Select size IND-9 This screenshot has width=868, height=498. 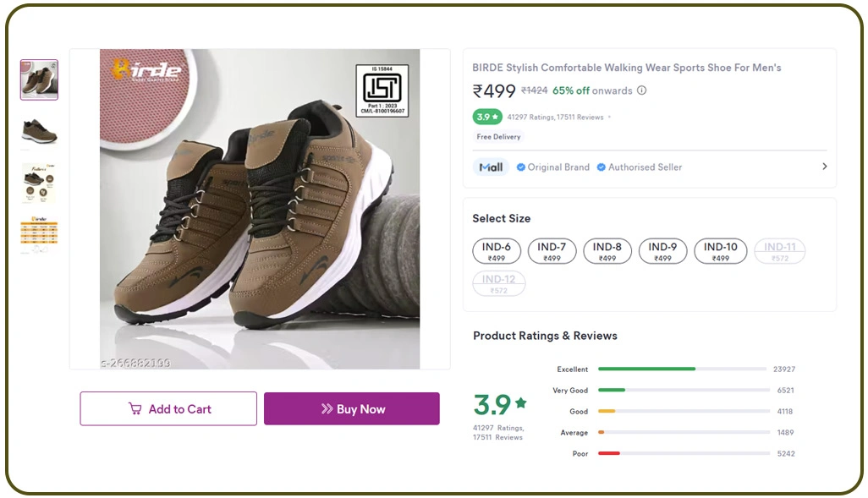[x=662, y=250]
